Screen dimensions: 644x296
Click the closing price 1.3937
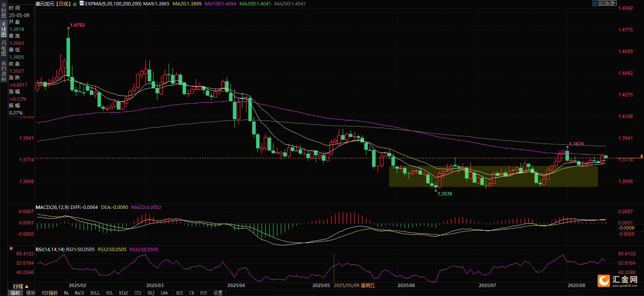(x=17, y=71)
